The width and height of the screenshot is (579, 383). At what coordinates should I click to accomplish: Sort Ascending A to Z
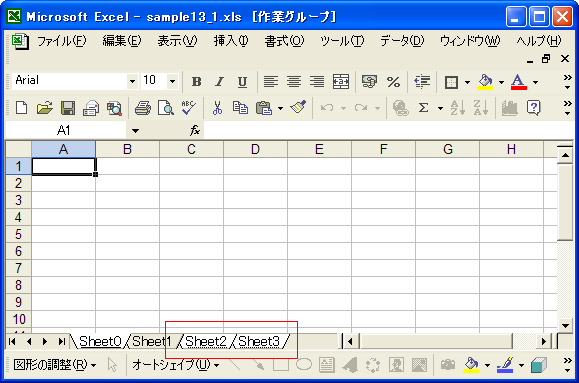458,108
